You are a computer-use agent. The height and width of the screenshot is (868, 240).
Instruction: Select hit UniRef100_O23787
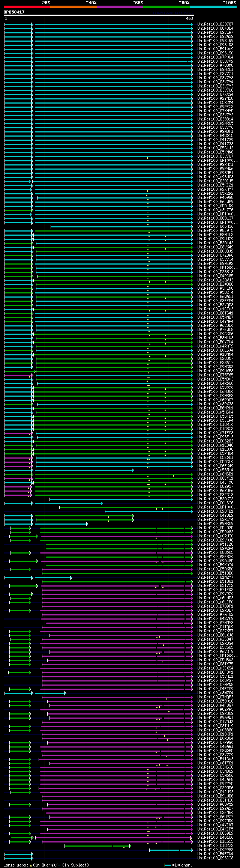click(x=215, y=24)
